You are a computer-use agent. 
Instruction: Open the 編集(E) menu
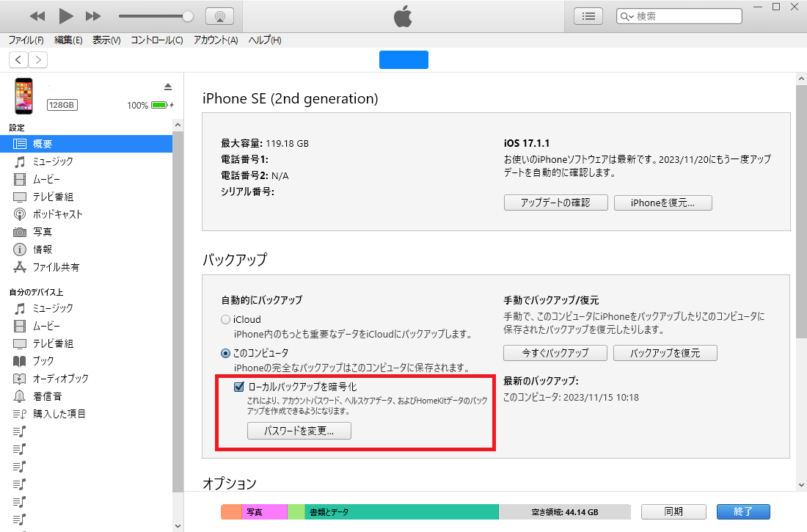68,40
